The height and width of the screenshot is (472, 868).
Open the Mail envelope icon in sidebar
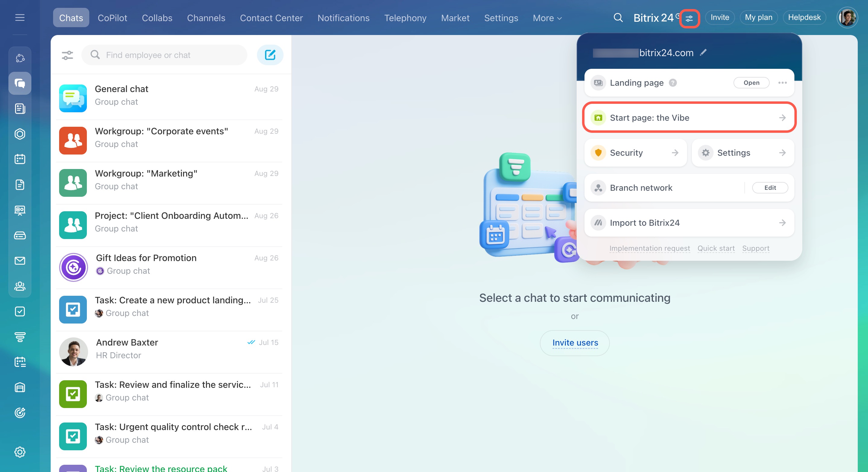(20, 261)
